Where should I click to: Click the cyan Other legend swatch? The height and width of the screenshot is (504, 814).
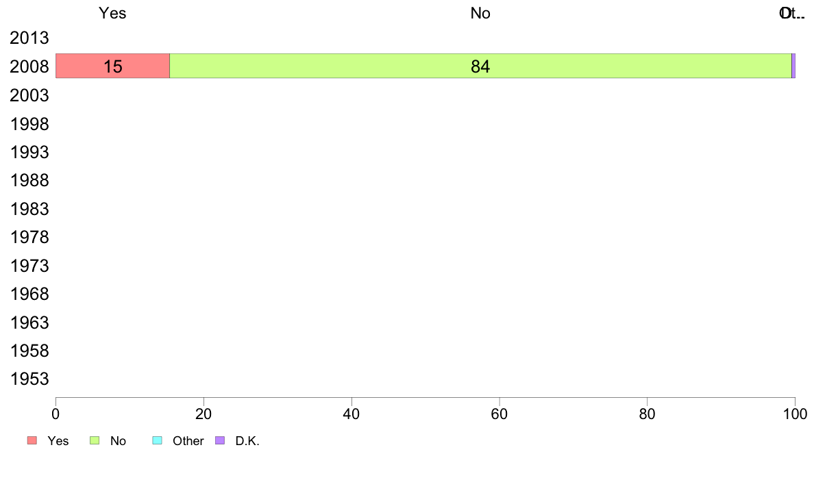click(x=158, y=441)
